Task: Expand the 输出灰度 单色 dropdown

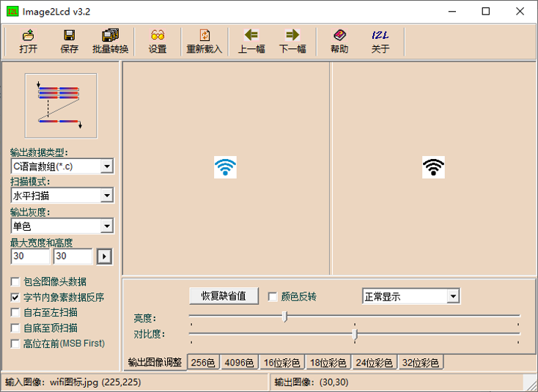Action: tap(107, 226)
